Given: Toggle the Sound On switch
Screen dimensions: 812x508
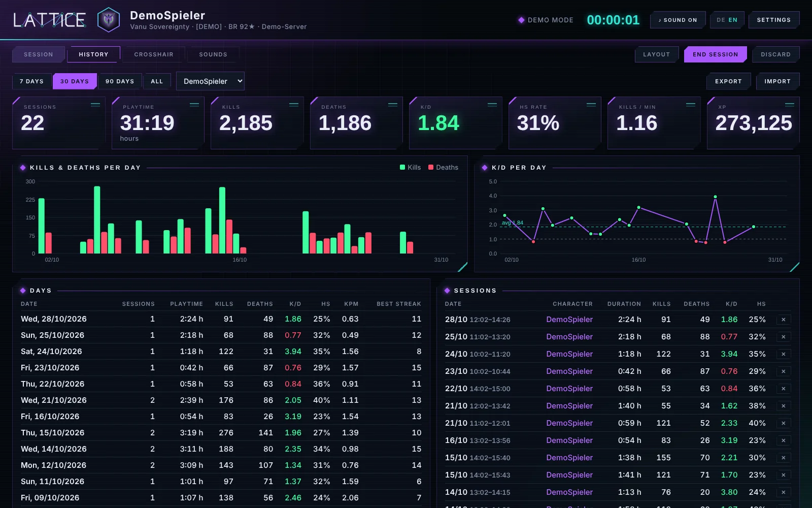Looking at the screenshot, I should tap(678, 20).
